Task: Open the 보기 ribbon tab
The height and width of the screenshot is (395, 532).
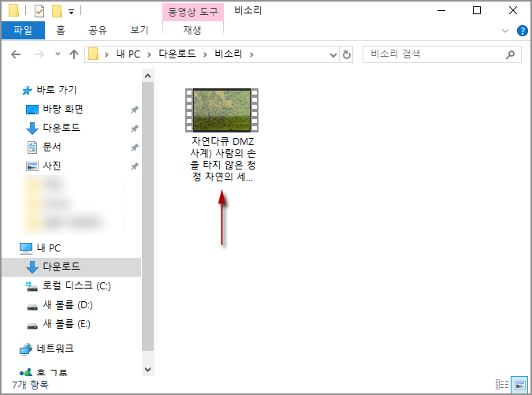Action: (139, 30)
